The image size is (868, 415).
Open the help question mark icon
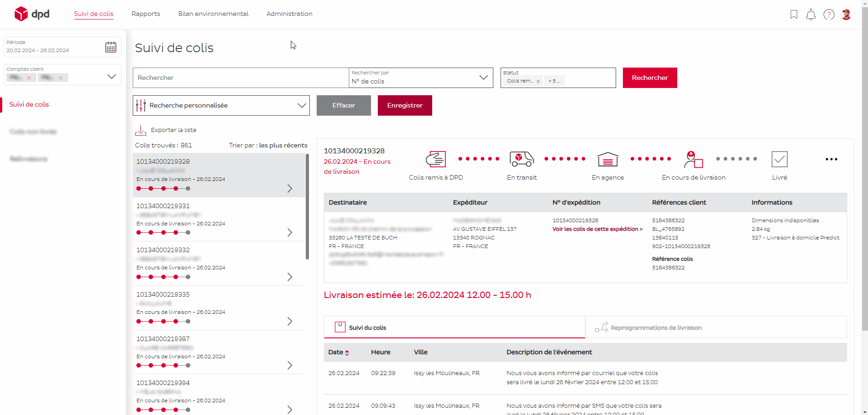pos(829,15)
